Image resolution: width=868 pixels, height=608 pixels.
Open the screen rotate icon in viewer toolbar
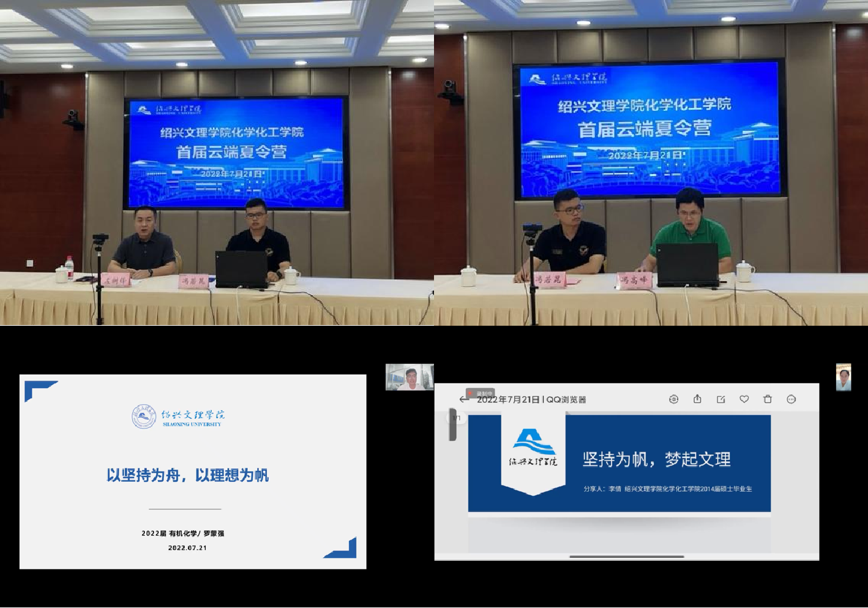click(673, 399)
